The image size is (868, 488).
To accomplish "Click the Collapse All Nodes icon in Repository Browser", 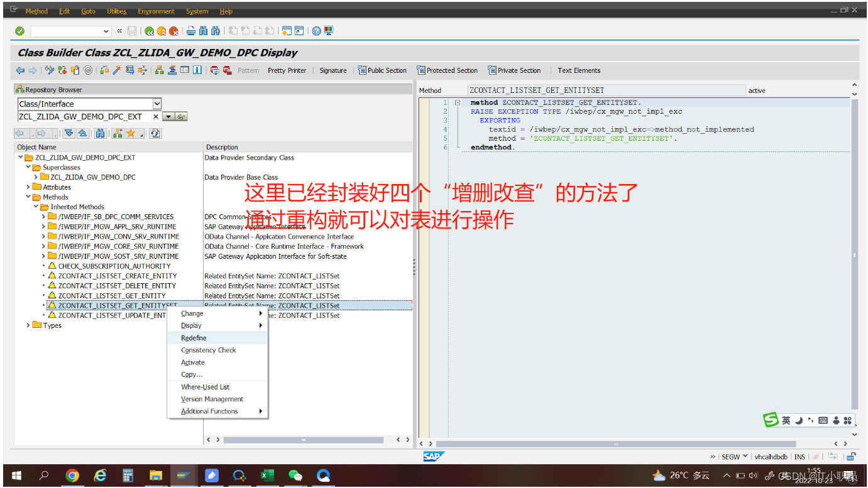I will (x=82, y=133).
